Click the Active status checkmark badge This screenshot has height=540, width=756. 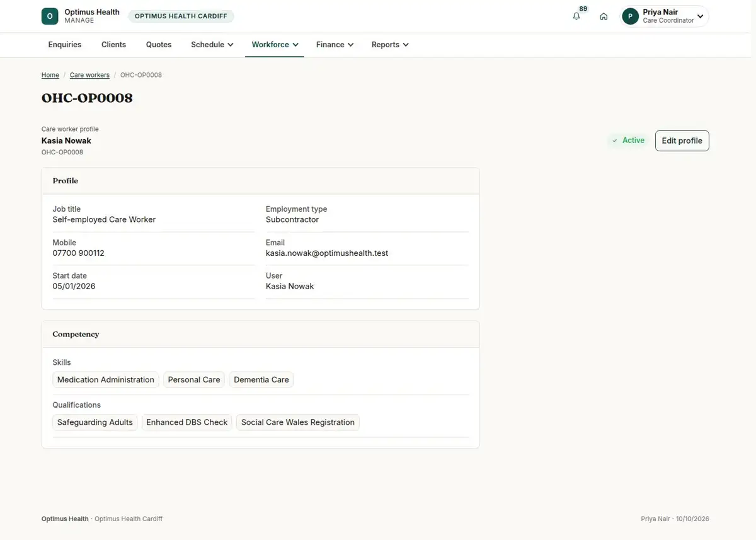point(628,141)
